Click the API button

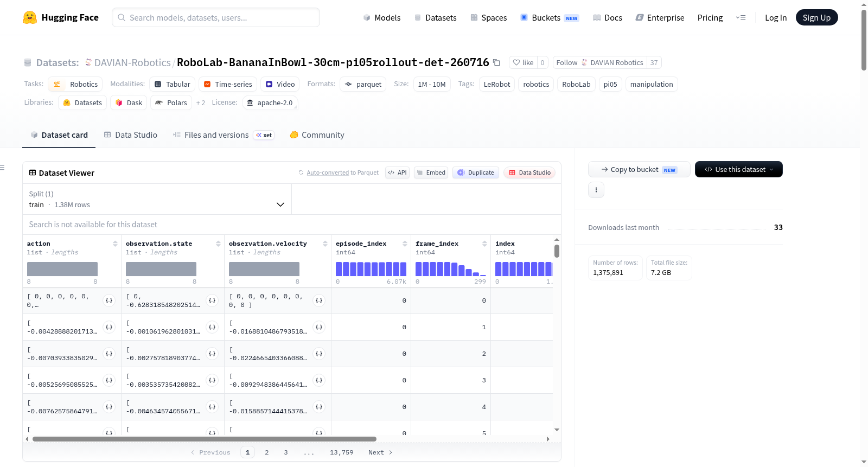pos(397,172)
